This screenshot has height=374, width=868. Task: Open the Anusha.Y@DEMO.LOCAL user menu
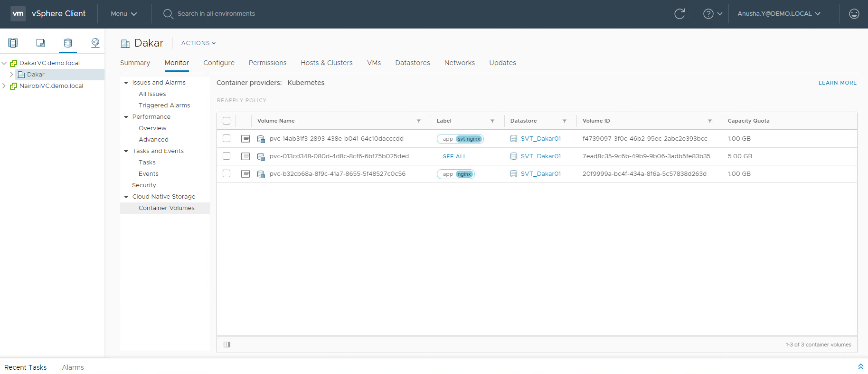coord(779,14)
